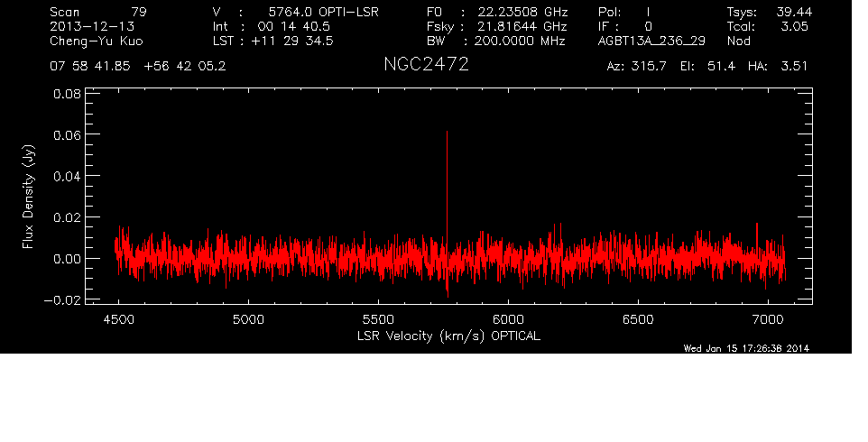Click the Tsys value 39.44
Viewport: 868px width, 442px height.
pos(792,13)
